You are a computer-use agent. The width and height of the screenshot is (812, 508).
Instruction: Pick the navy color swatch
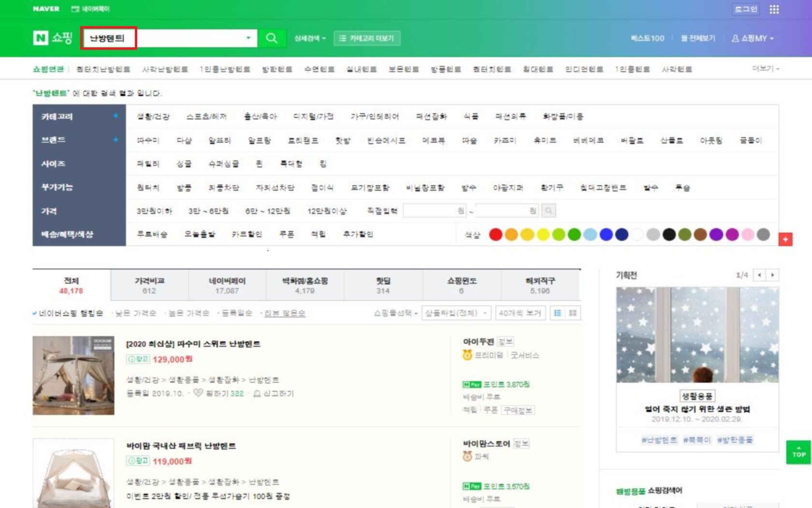tap(622, 235)
